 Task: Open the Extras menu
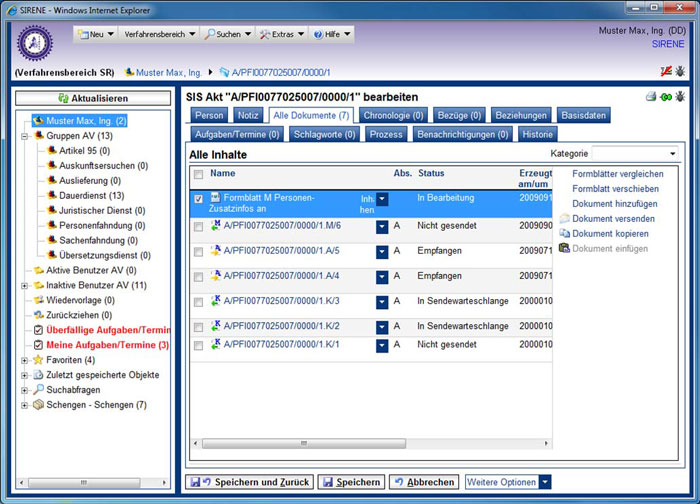(x=281, y=34)
